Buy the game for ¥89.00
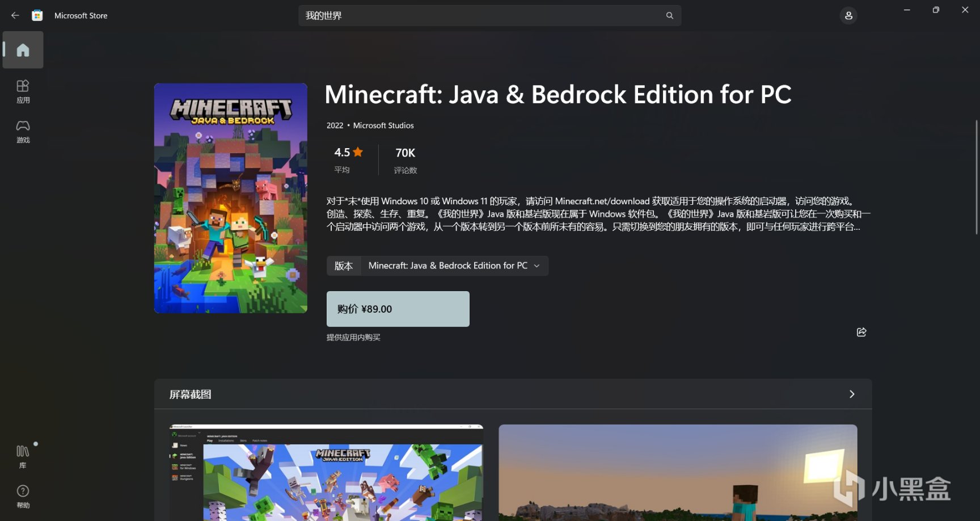The image size is (980, 521). (398, 309)
